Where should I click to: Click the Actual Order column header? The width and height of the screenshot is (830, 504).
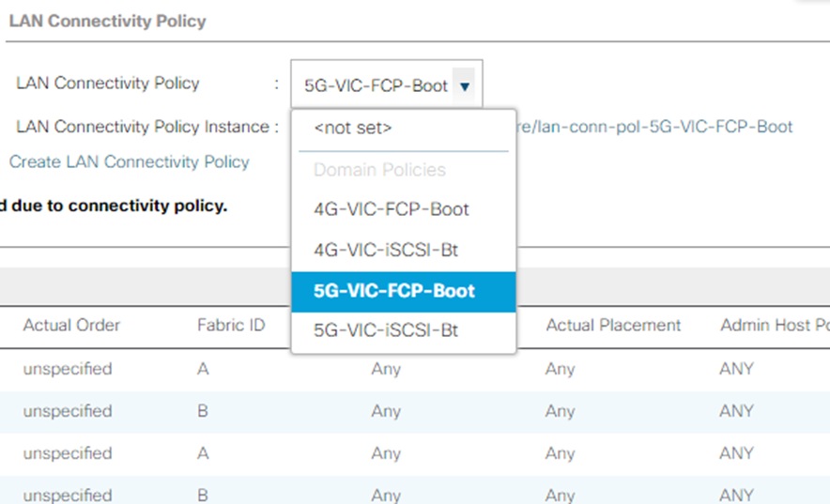pos(71,326)
